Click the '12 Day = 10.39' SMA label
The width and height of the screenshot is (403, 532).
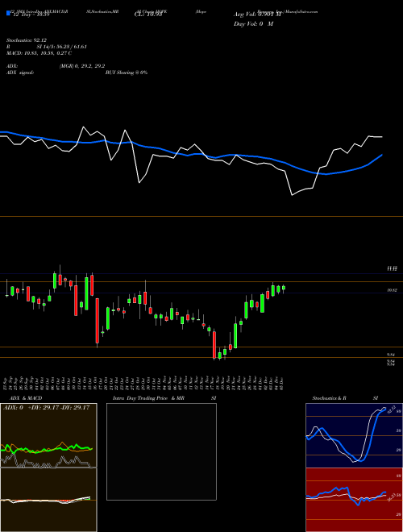[x=31, y=15]
